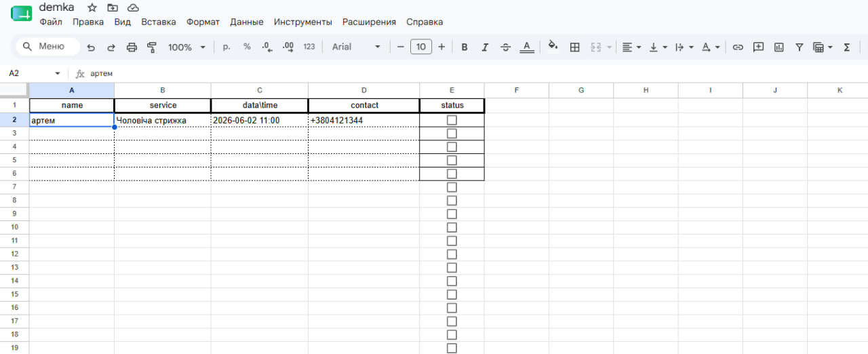The image size is (868, 354).
Task: Open the Файл menu
Action: [x=51, y=22]
